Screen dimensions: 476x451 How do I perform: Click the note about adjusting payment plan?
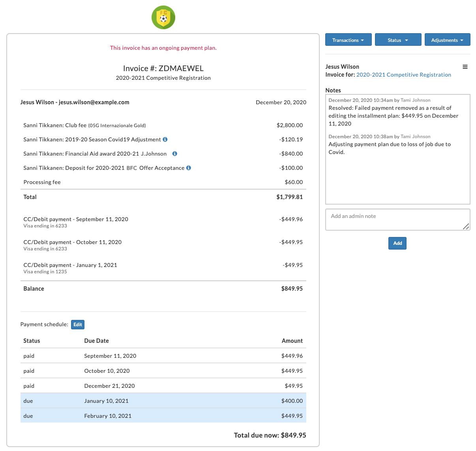click(x=390, y=148)
